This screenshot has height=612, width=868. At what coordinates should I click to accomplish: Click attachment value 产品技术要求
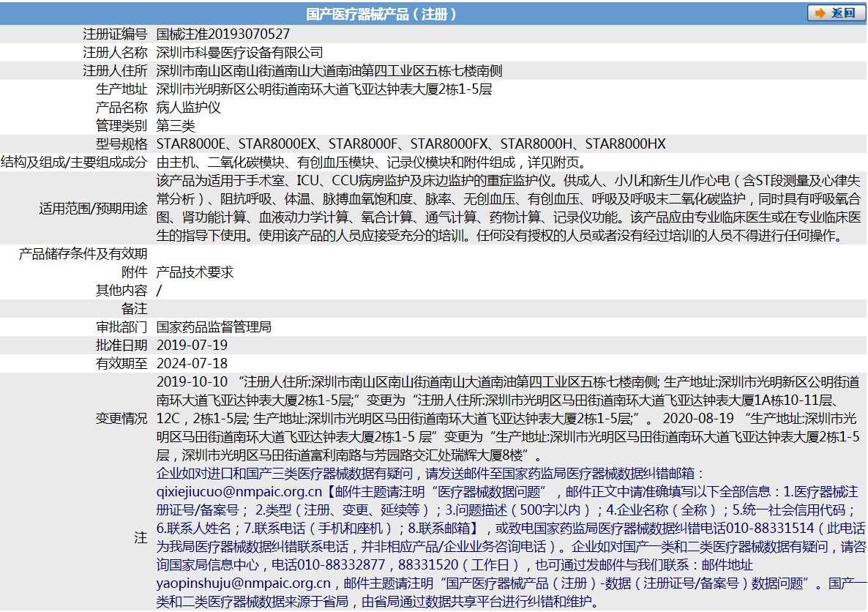point(195,272)
